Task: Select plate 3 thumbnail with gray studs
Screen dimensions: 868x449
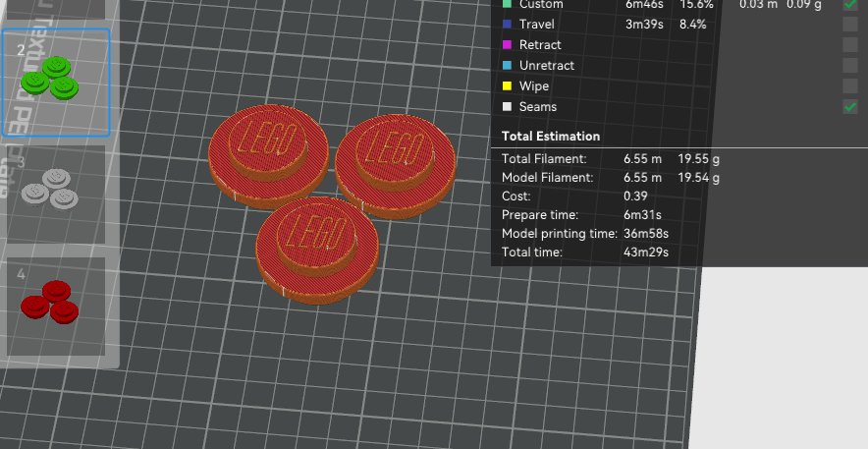Action: tap(56, 194)
